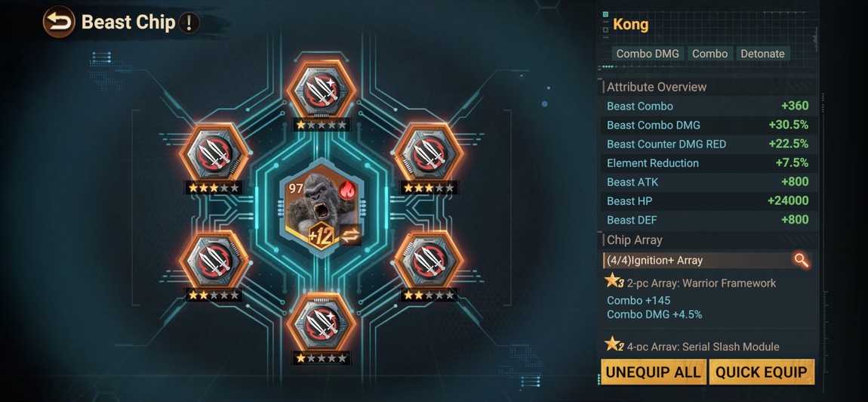Image resolution: width=868 pixels, height=402 pixels.
Task: Tap the UNEQUIP ALL button
Action: [x=653, y=372]
